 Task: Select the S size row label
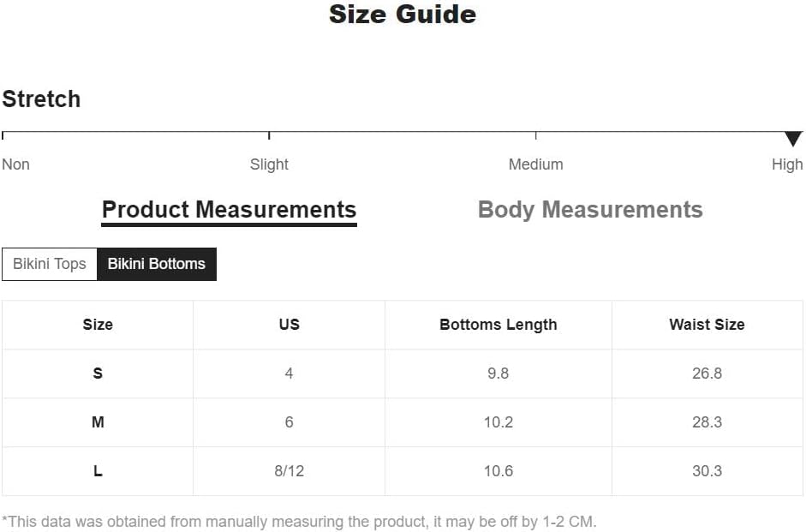[98, 374]
